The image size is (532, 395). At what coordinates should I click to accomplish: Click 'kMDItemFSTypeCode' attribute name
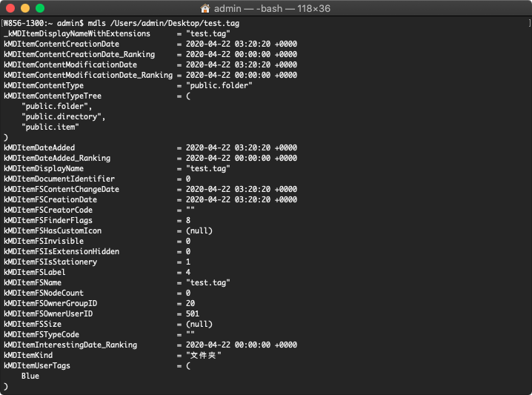point(41,334)
